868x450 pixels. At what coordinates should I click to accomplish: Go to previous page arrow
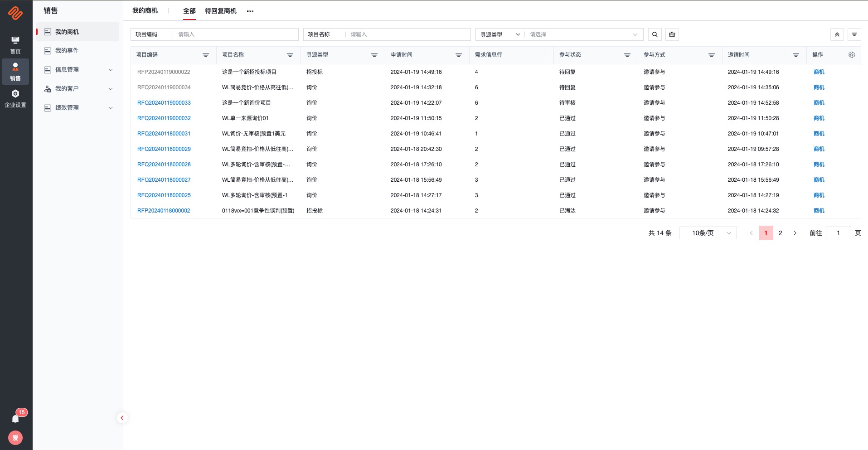click(x=751, y=233)
